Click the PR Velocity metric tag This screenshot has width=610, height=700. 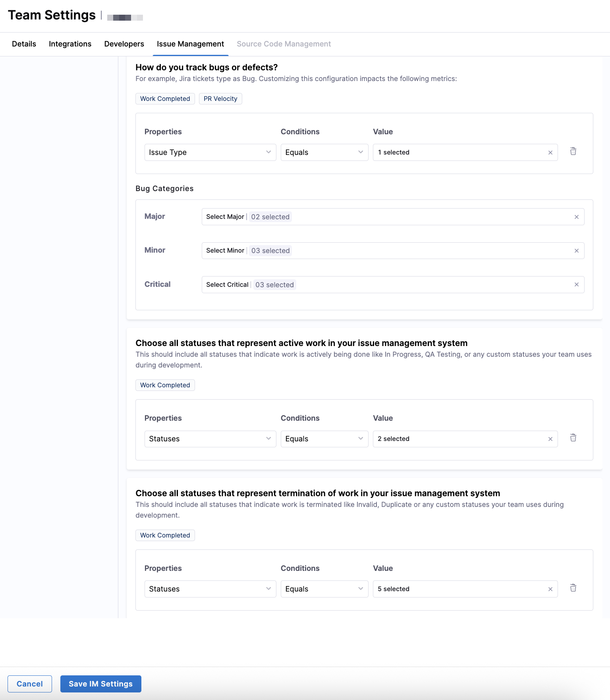coord(220,99)
